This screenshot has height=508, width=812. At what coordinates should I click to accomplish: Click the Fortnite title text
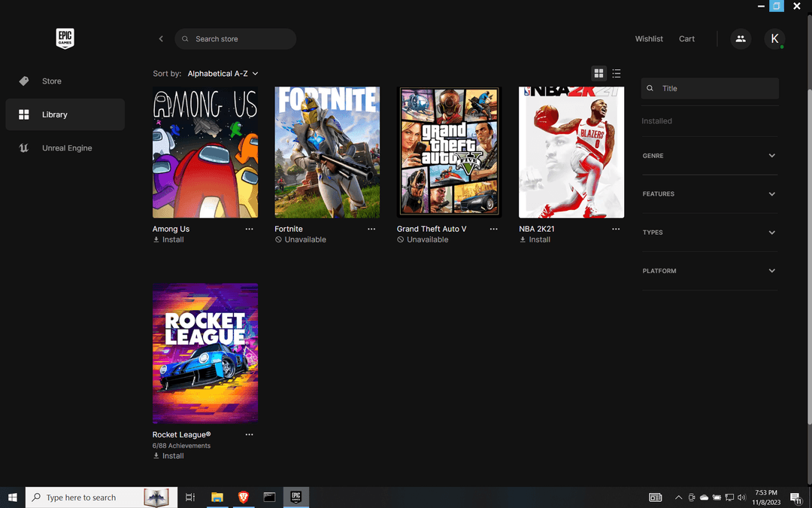[289, 229]
